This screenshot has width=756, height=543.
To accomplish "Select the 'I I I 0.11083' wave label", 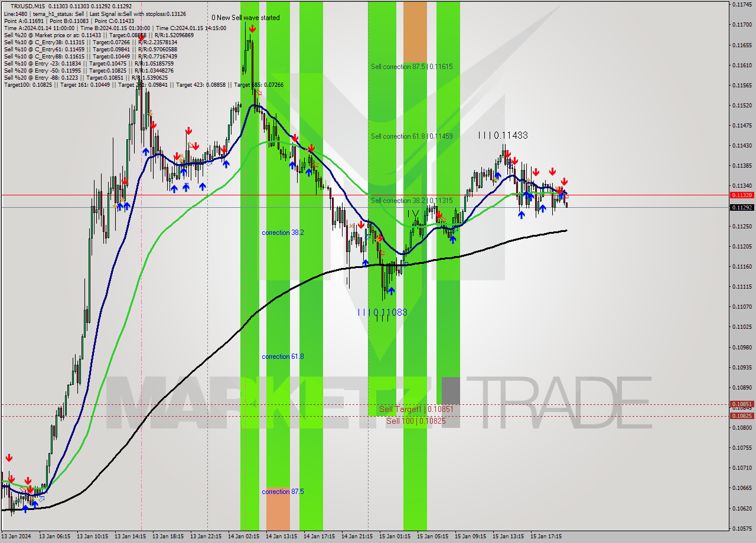I will click(383, 312).
